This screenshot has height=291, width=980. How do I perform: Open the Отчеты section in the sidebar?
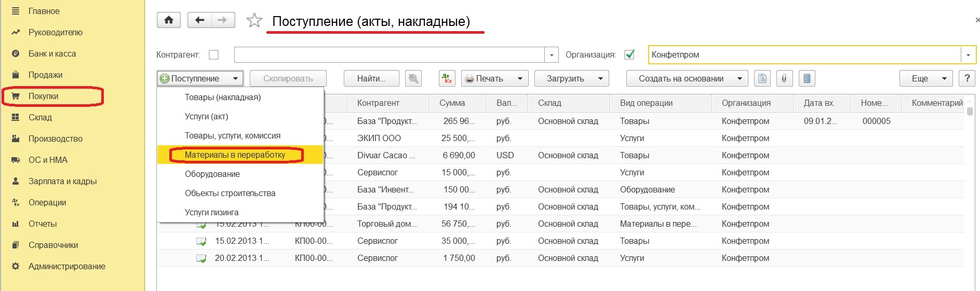[43, 224]
